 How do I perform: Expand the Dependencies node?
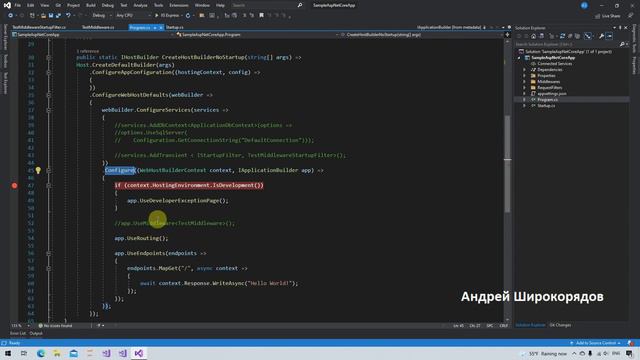pyautogui.click(x=524, y=70)
